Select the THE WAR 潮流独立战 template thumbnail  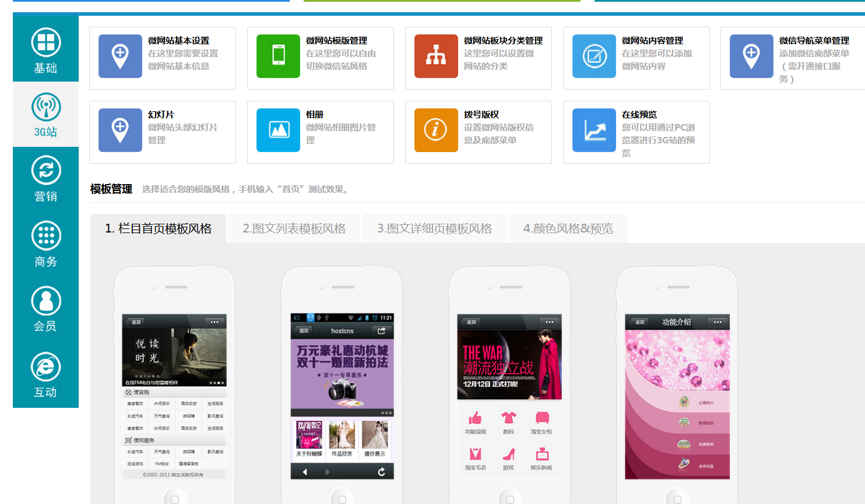(509, 396)
